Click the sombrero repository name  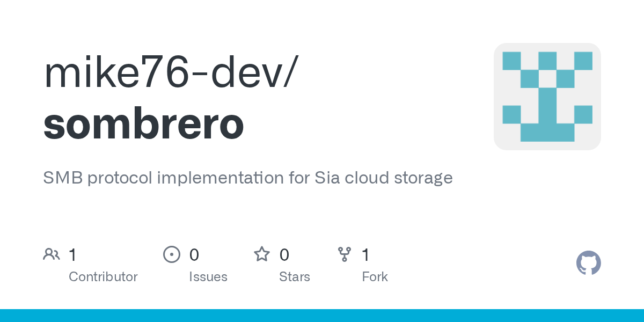pyautogui.click(x=143, y=124)
